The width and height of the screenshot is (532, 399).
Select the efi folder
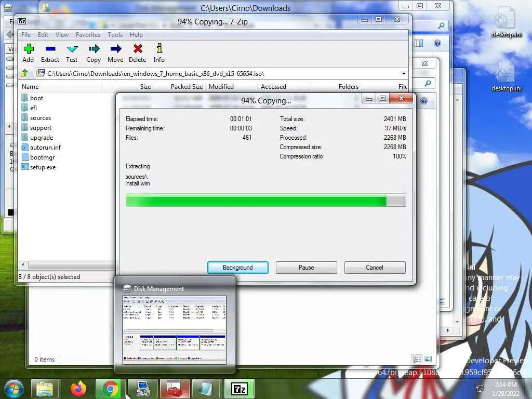click(29, 108)
